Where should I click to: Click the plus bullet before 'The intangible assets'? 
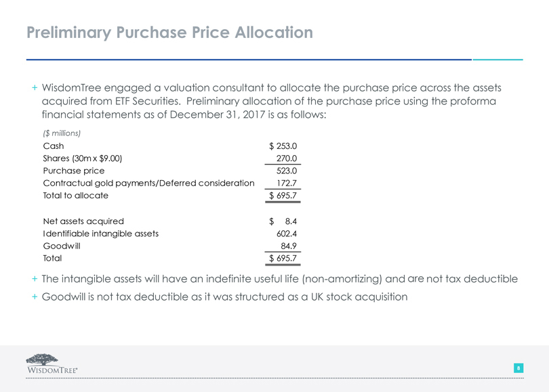[x=35, y=279]
